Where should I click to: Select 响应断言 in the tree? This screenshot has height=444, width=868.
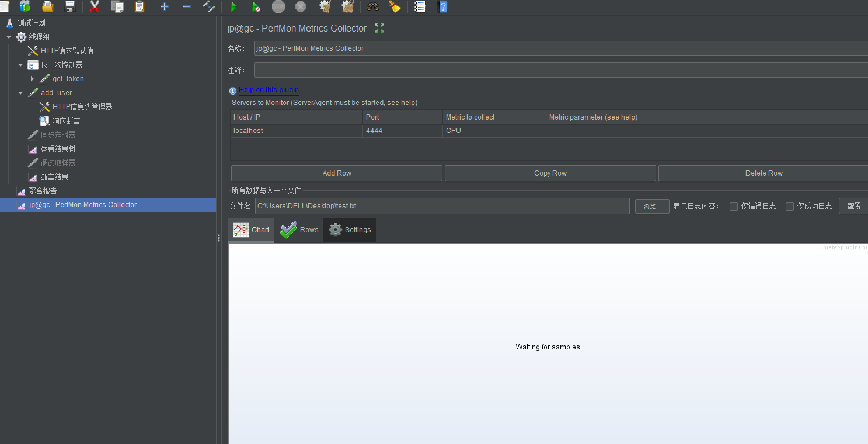tap(66, 121)
